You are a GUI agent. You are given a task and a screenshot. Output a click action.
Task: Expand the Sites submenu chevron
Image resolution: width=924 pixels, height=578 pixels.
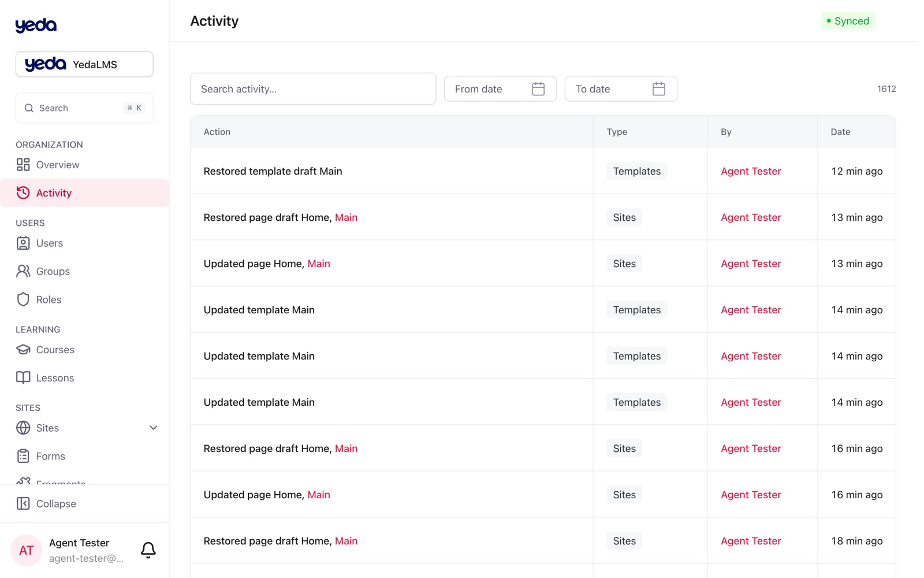coord(154,428)
